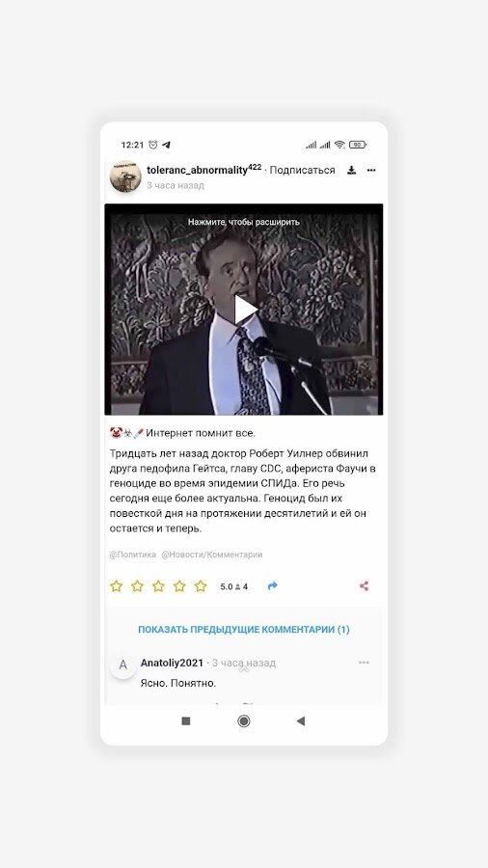
Task: Tap the chevron-up arrow over the comment
Action: tap(243, 669)
